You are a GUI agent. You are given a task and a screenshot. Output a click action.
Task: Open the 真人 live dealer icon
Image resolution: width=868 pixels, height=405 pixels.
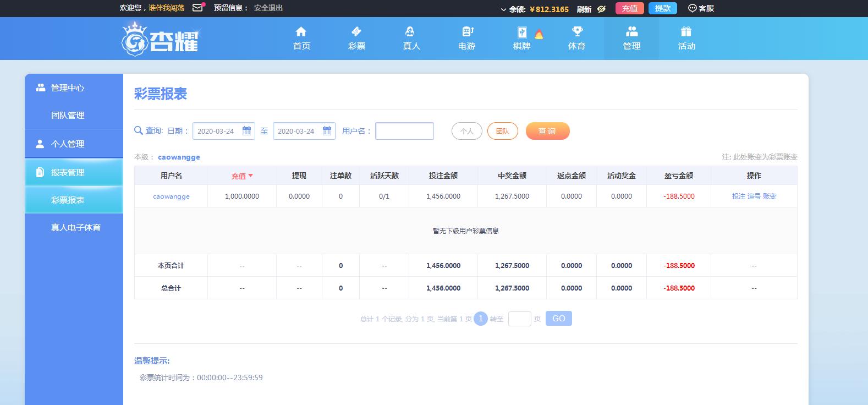(x=411, y=32)
